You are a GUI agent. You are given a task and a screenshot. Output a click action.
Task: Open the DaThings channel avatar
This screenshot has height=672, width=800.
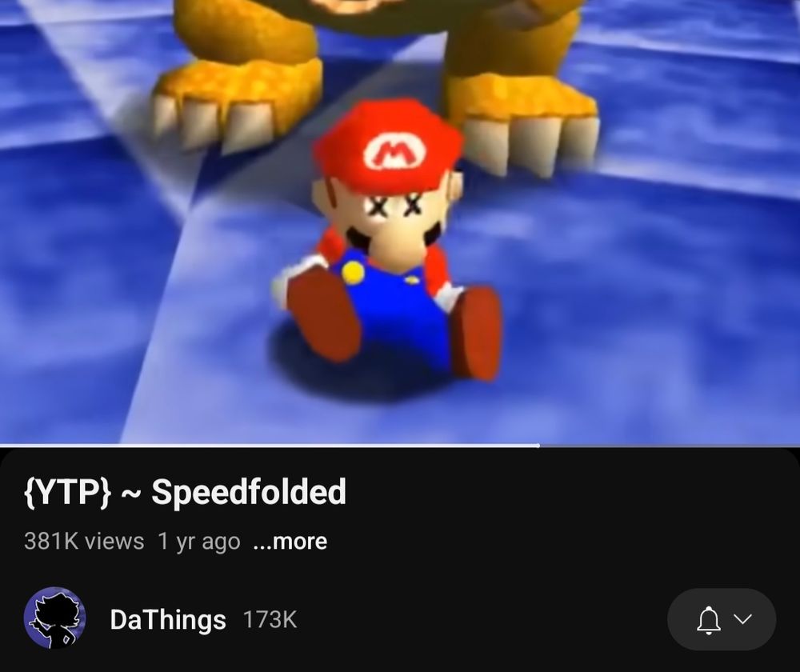(54, 618)
